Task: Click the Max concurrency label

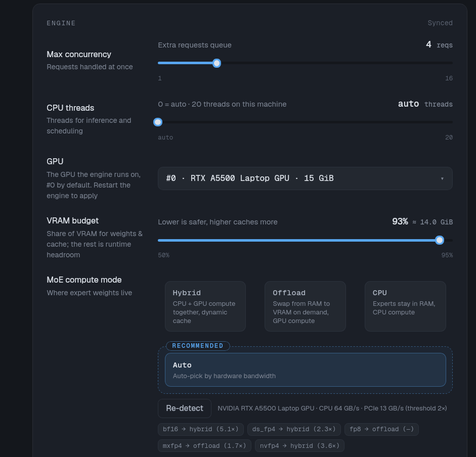Action: pos(79,54)
